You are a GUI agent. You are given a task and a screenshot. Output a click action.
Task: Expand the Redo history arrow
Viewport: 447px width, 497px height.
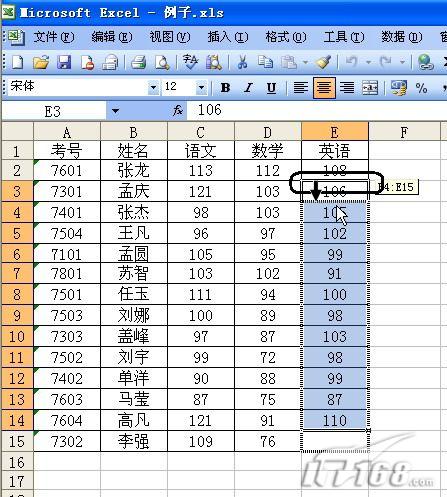[x=403, y=62]
